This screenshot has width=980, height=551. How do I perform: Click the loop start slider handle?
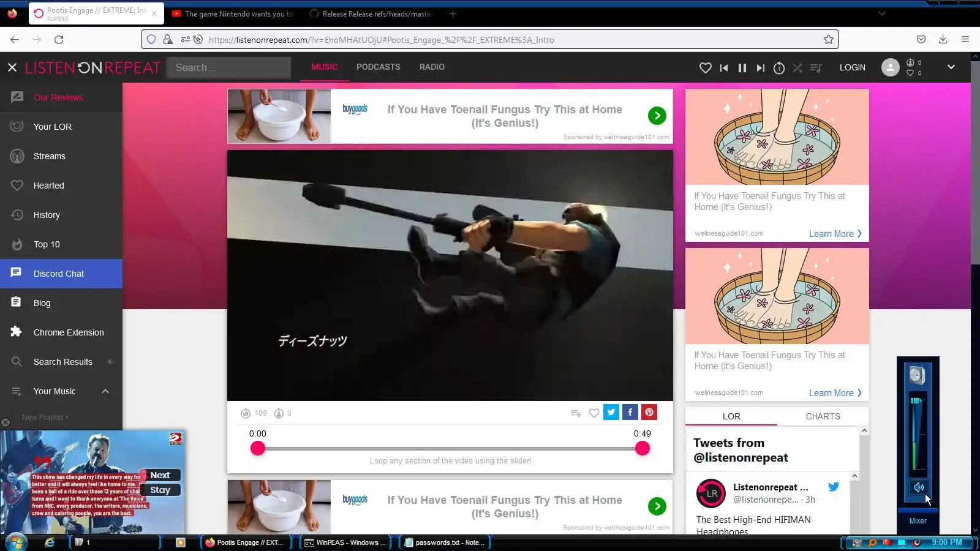[258, 449]
